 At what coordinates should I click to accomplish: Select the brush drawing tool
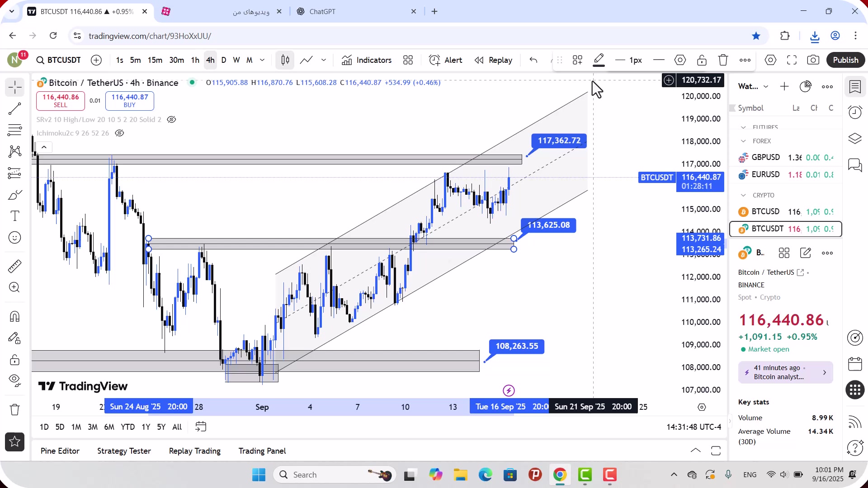click(14, 195)
